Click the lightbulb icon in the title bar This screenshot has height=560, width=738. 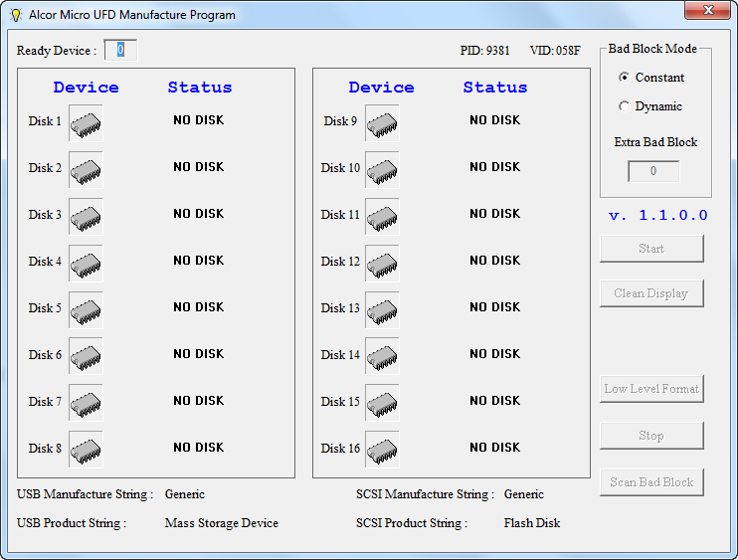(16, 15)
